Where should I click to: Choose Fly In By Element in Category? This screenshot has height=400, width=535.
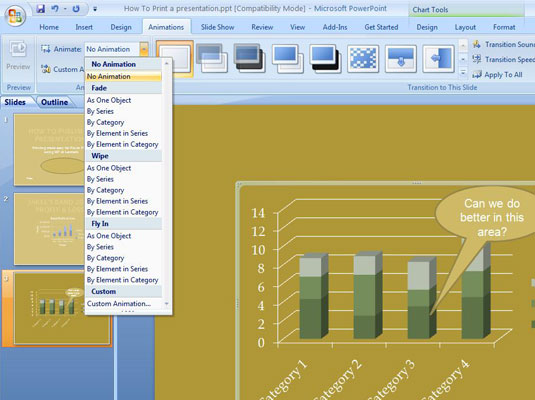point(124,280)
